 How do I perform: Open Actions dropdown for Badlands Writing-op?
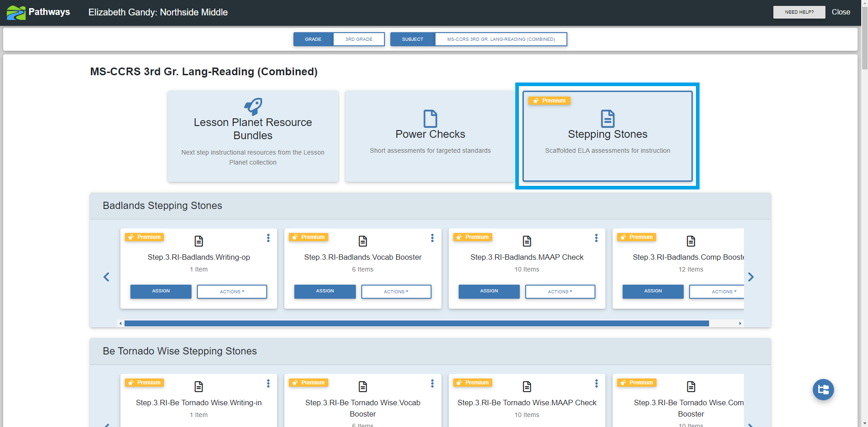pos(232,291)
